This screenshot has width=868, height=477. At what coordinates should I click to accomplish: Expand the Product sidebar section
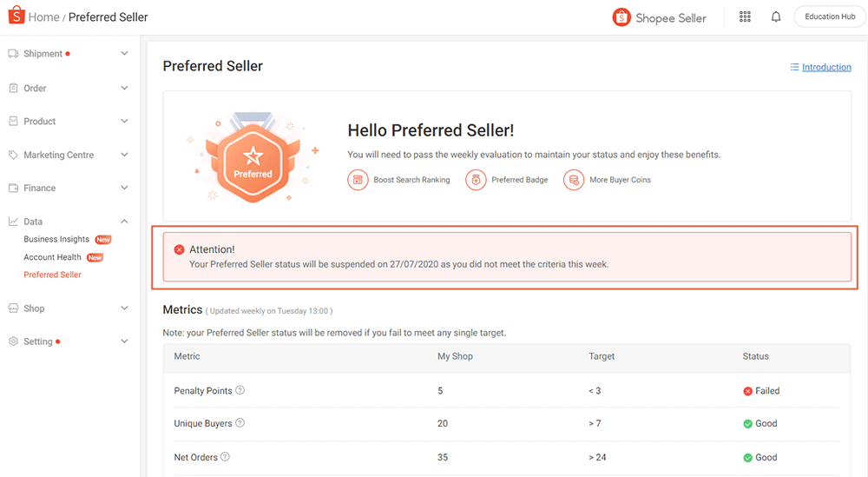[124, 122]
